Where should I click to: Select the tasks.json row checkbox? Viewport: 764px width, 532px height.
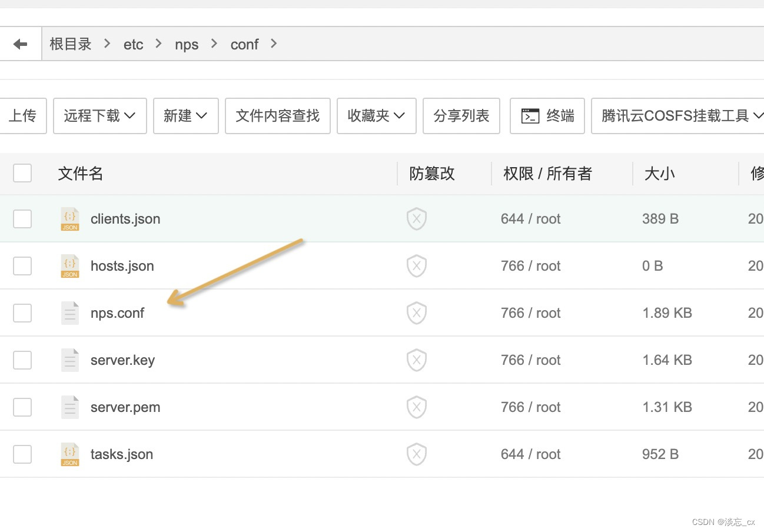22,454
